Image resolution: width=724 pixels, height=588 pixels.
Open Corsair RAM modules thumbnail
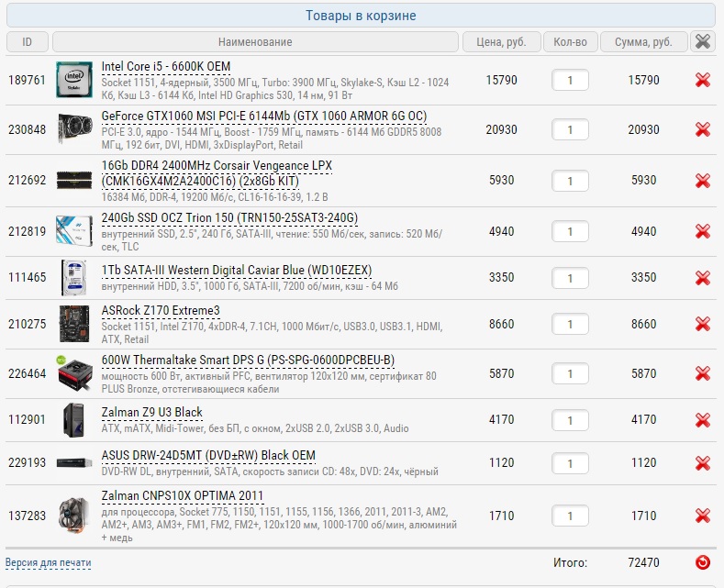pos(74,181)
